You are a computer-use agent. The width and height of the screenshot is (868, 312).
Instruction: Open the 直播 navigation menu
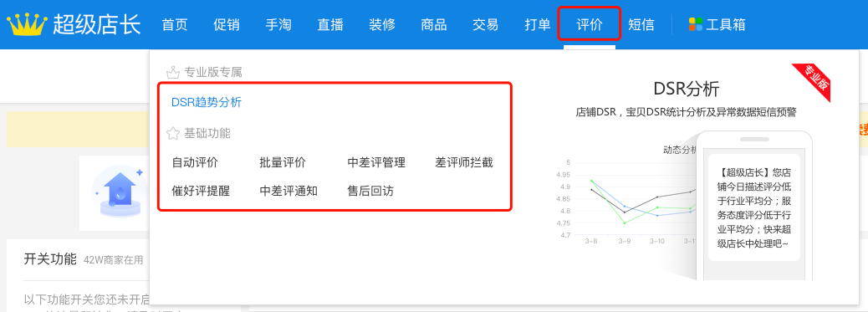coord(330,24)
